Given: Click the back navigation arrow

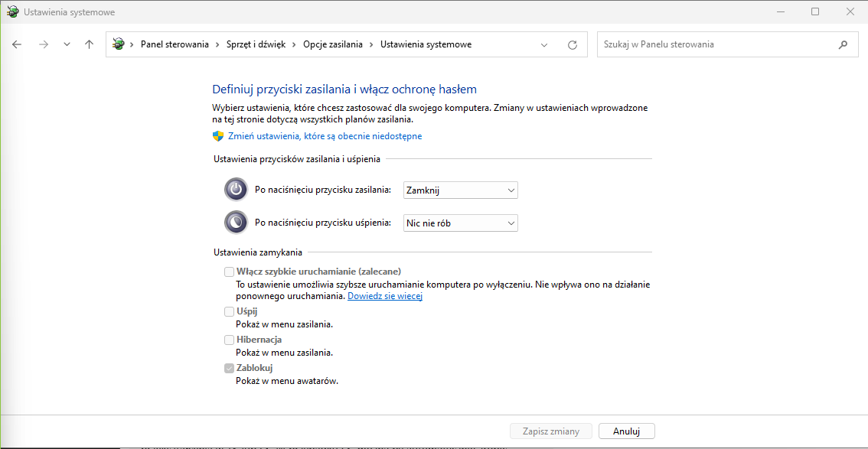Looking at the screenshot, I should point(18,44).
